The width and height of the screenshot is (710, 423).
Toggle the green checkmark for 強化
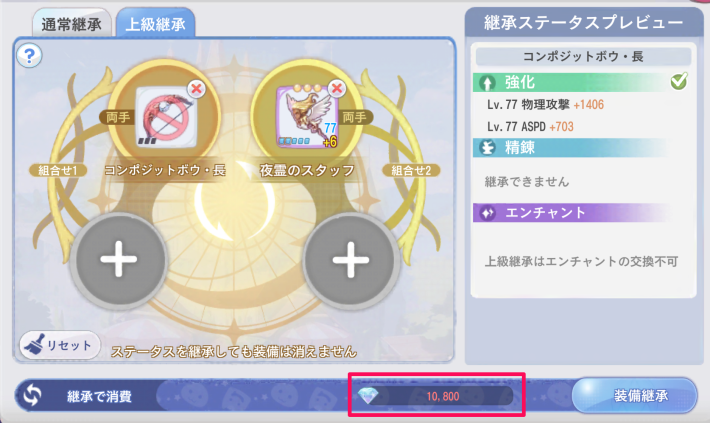pos(679,81)
